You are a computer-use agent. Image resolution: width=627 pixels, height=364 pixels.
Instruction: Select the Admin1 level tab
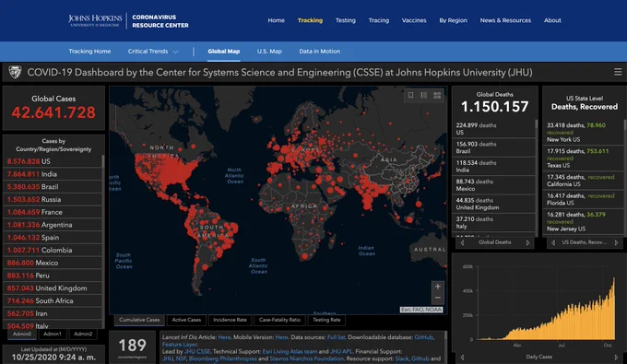pos(53,334)
